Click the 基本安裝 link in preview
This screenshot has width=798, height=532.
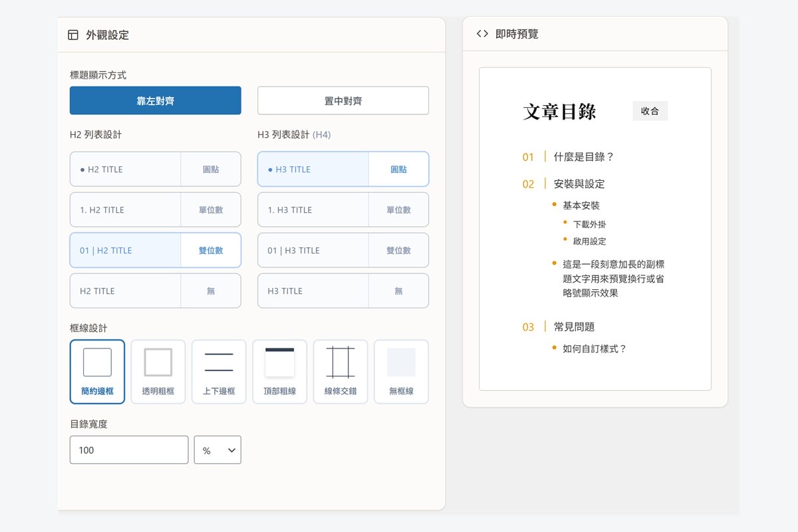click(581, 205)
